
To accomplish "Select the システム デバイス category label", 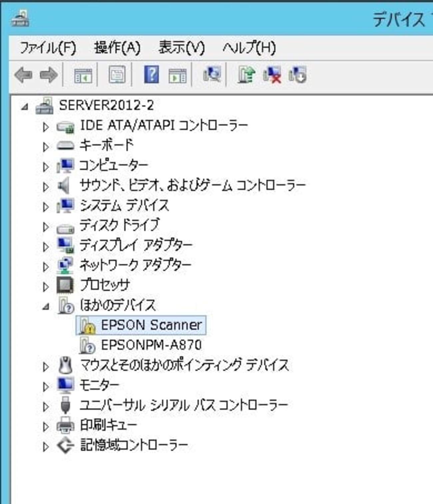I will (x=124, y=206).
